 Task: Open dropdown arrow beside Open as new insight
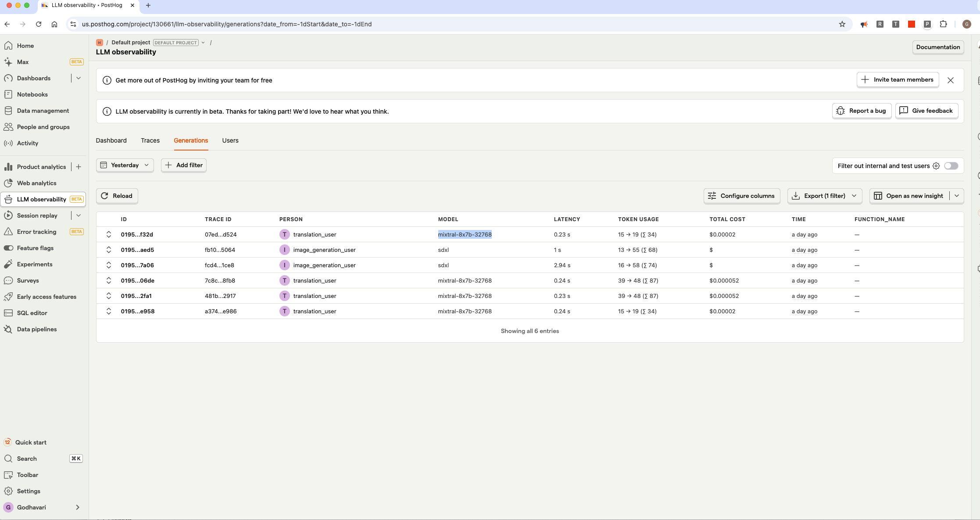pyautogui.click(x=957, y=196)
